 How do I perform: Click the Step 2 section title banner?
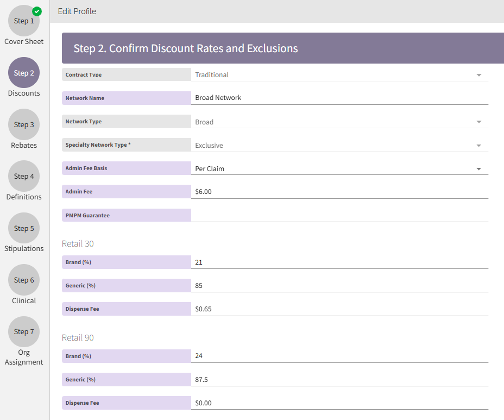pyautogui.click(x=282, y=48)
